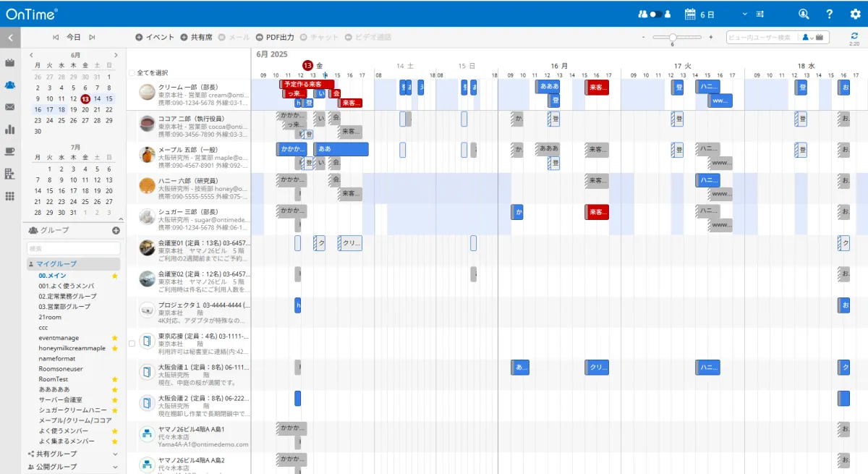Open the help question mark icon

pos(830,14)
